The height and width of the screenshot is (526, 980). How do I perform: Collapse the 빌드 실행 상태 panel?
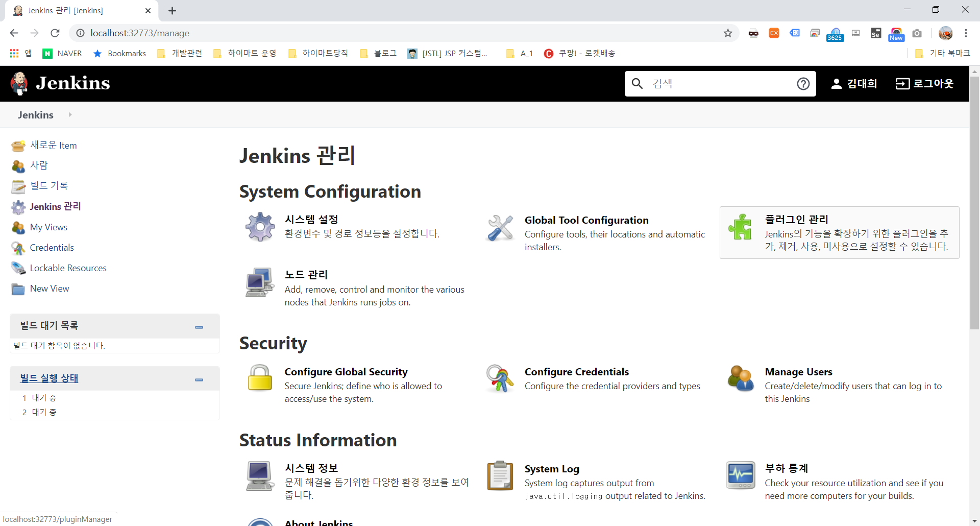199,379
